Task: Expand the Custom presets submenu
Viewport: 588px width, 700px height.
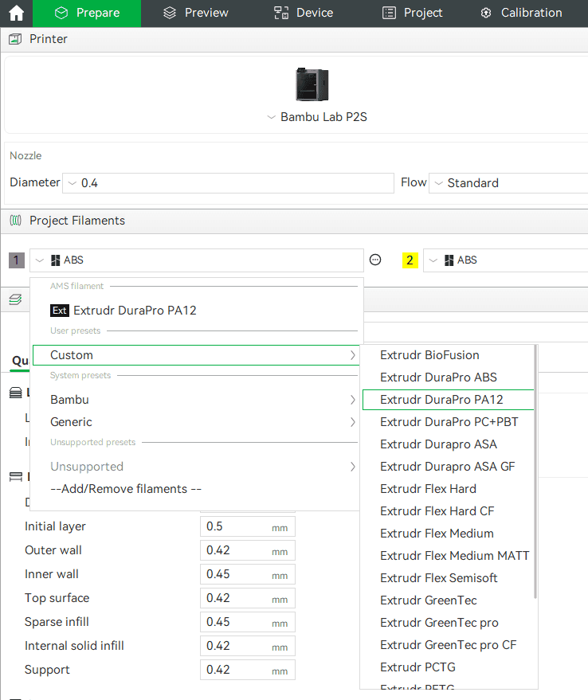Action: pyautogui.click(x=196, y=355)
